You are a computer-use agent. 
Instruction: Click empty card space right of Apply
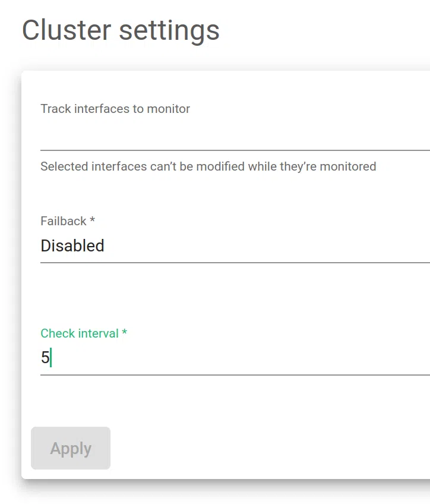click(x=267, y=449)
